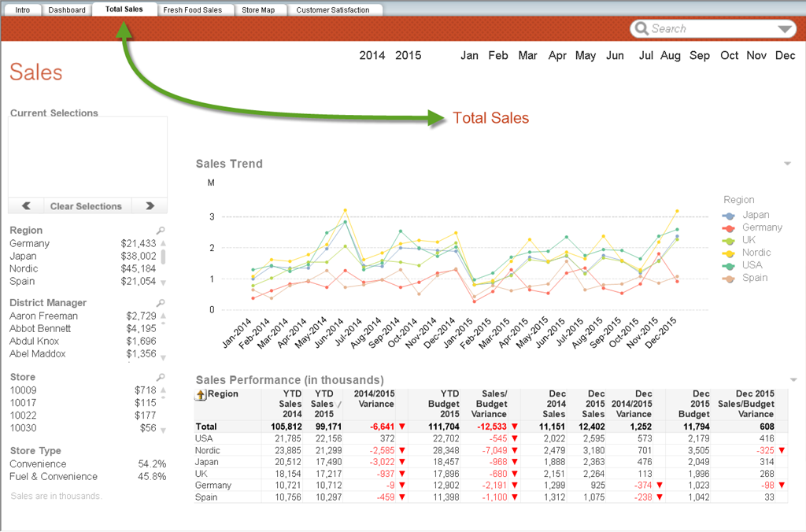Click the Store list search magnifier icon
The image size is (806, 532).
coord(161,378)
